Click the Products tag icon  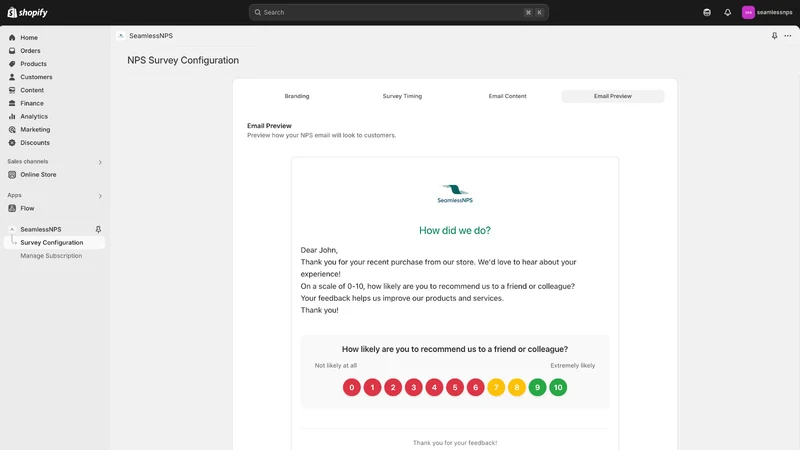coord(12,64)
